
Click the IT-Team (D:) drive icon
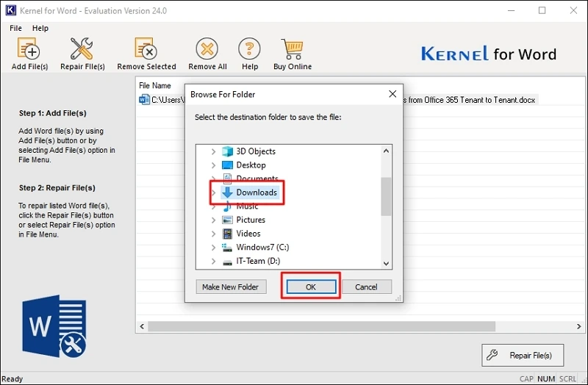227,262
